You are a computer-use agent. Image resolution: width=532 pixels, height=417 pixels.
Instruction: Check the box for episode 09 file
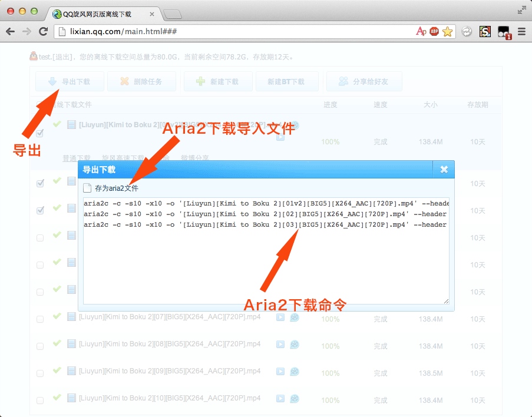point(40,373)
